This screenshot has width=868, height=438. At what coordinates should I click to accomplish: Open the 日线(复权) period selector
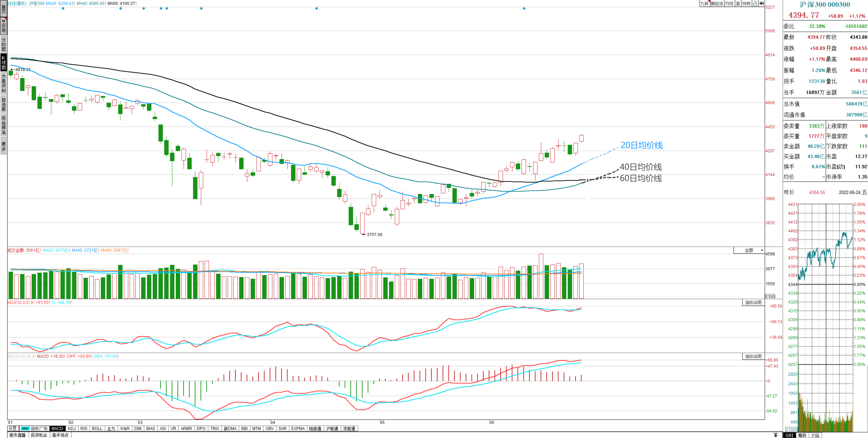point(17,3)
